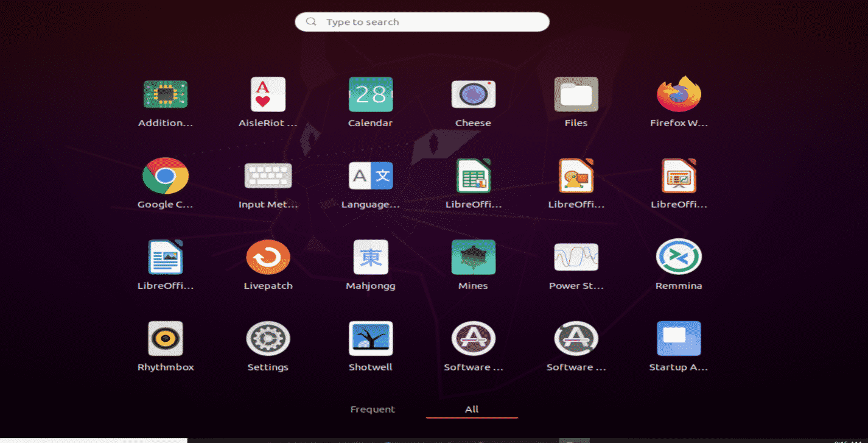Launch Shotwell photo manager

371,338
